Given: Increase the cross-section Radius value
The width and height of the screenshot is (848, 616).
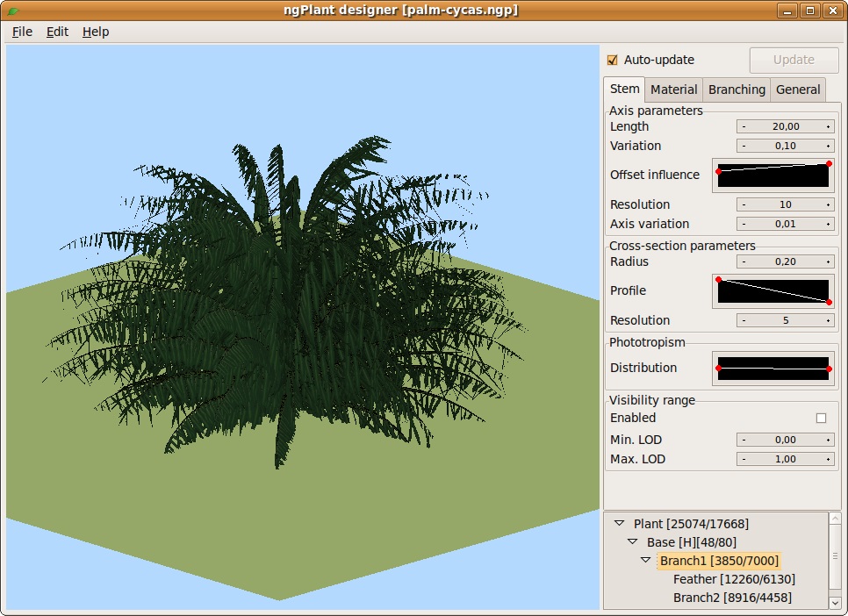Looking at the screenshot, I should (828, 261).
